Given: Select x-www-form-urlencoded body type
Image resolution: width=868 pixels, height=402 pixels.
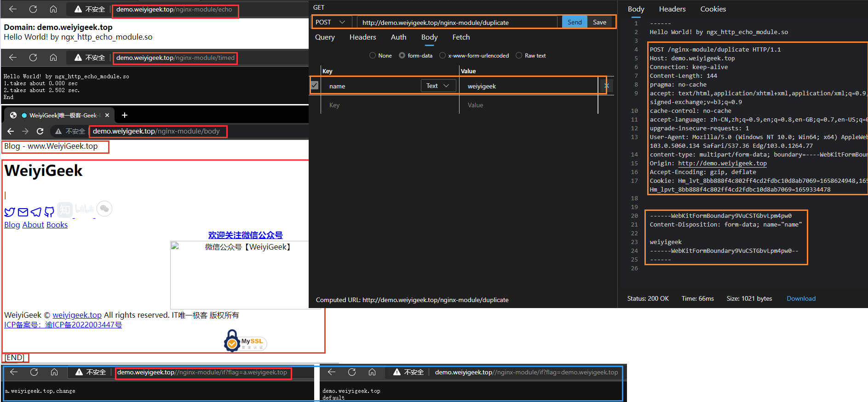Looking at the screenshot, I should point(443,55).
